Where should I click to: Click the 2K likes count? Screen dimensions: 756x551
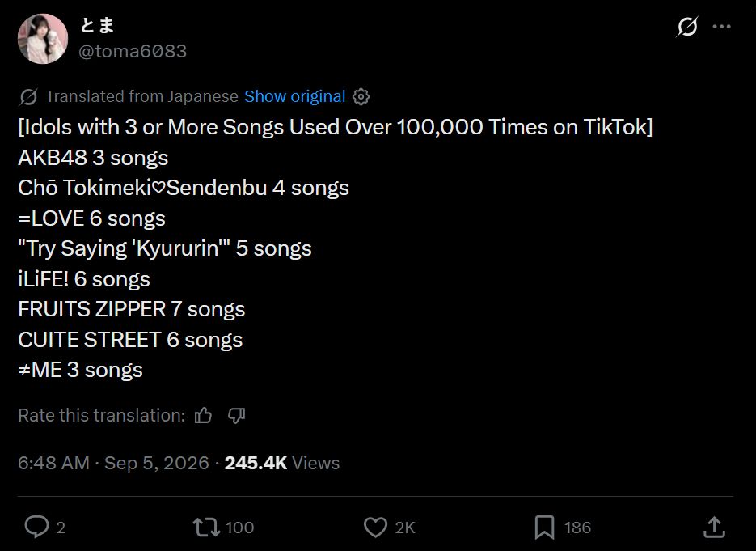[405, 528]
